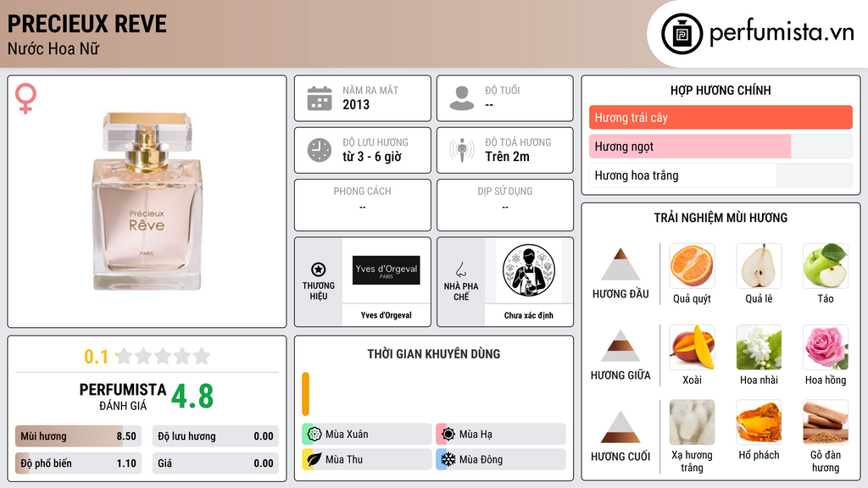The height and width of the screenshot is (488, 868).
Task: Click the Quả quýt mandarin image
Action: (692, 265)
